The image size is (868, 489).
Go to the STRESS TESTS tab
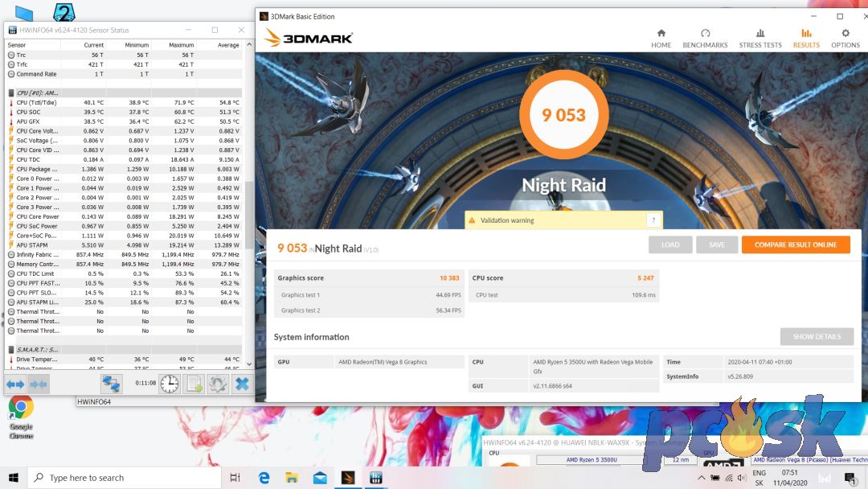click(x=760, y=39)
